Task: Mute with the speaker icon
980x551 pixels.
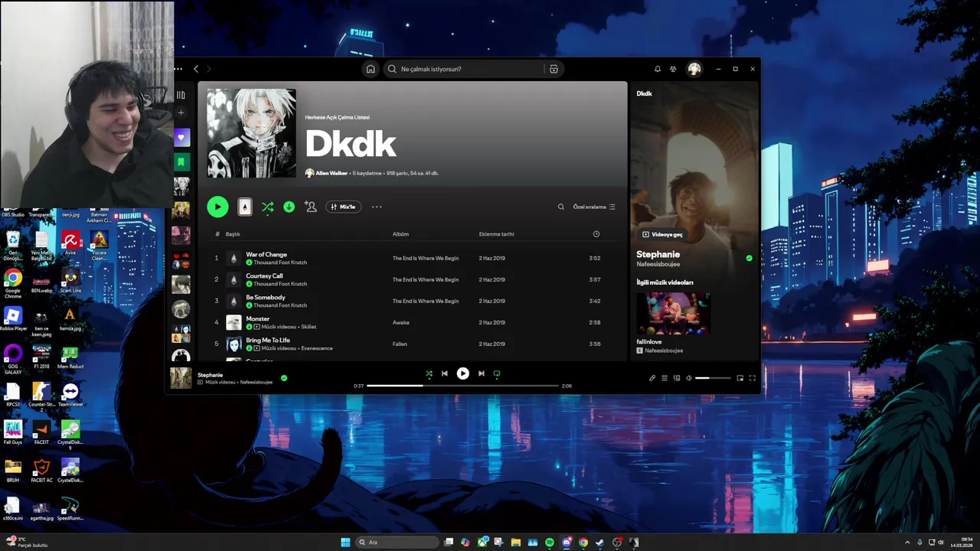Action: 688,378
